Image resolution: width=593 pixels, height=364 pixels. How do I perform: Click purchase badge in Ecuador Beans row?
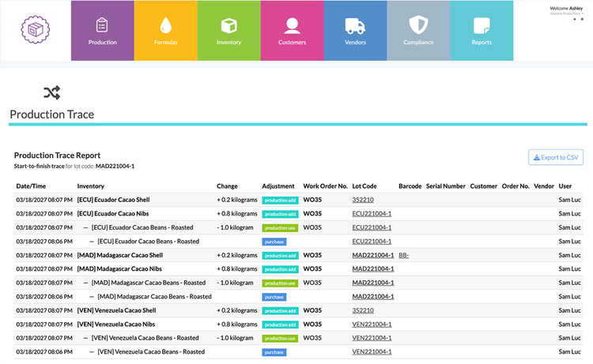274,242
